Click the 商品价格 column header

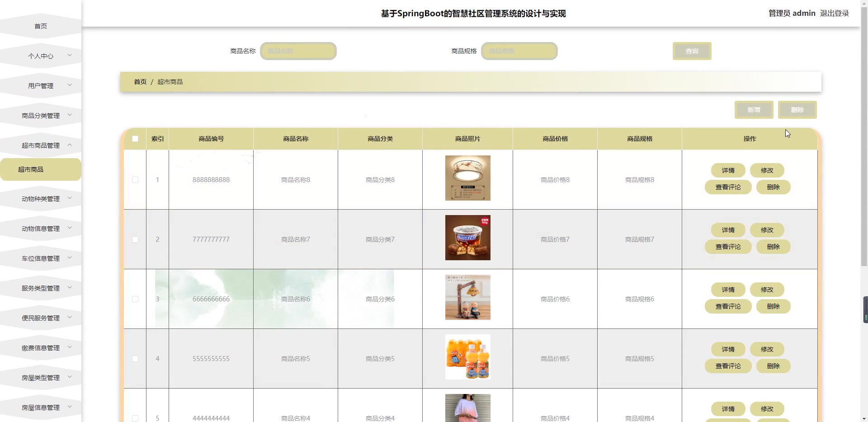click(x=555, y=139)
